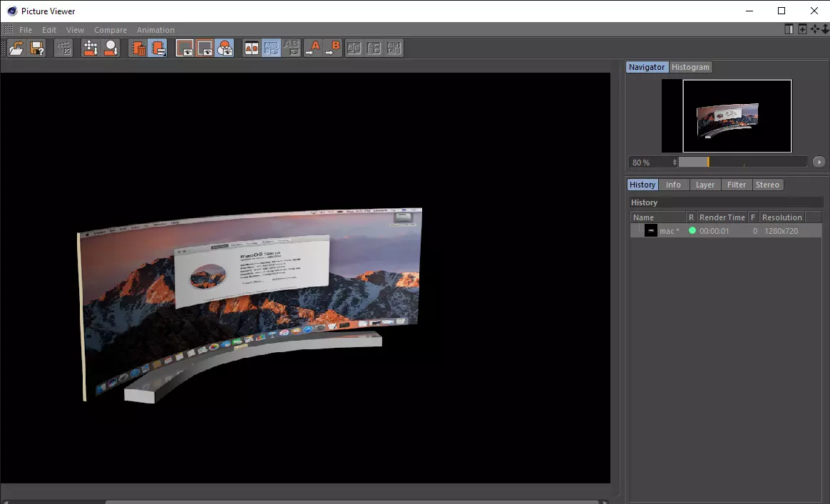This screenshot has width=830, height=504.
Task: Click the Resolution column header
Action: coord(782,217)
